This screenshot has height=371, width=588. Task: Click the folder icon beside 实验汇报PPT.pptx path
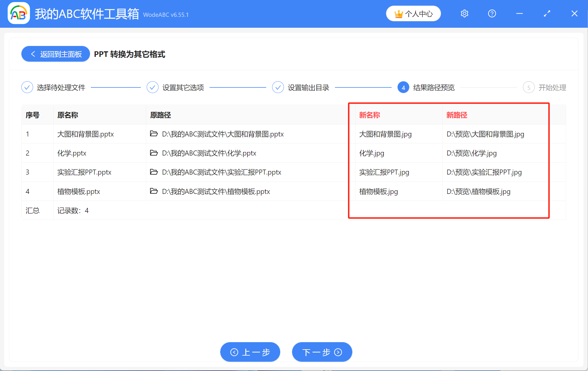point(154,172)
